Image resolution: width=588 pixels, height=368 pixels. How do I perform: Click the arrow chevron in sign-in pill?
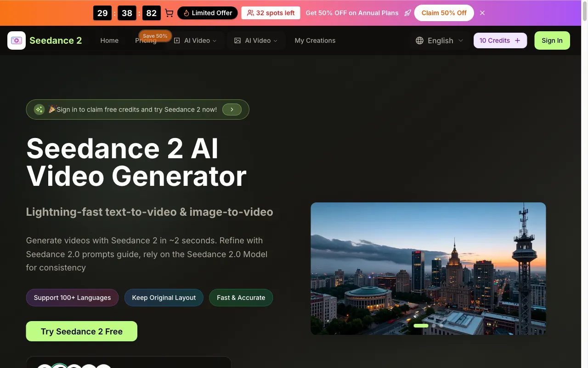pyautogui.click(x=232, y=109)
